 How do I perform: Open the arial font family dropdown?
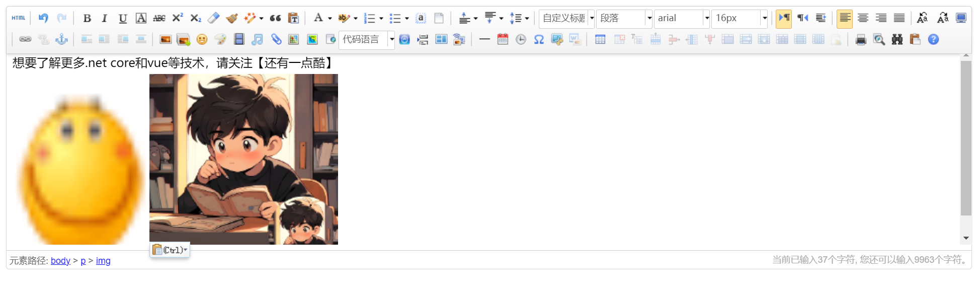pos(682,19)
